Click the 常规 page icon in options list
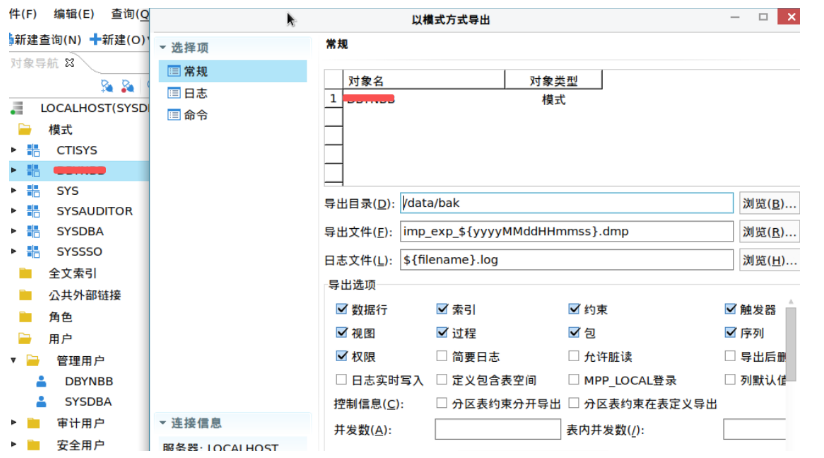 click(x=174, y=71)
